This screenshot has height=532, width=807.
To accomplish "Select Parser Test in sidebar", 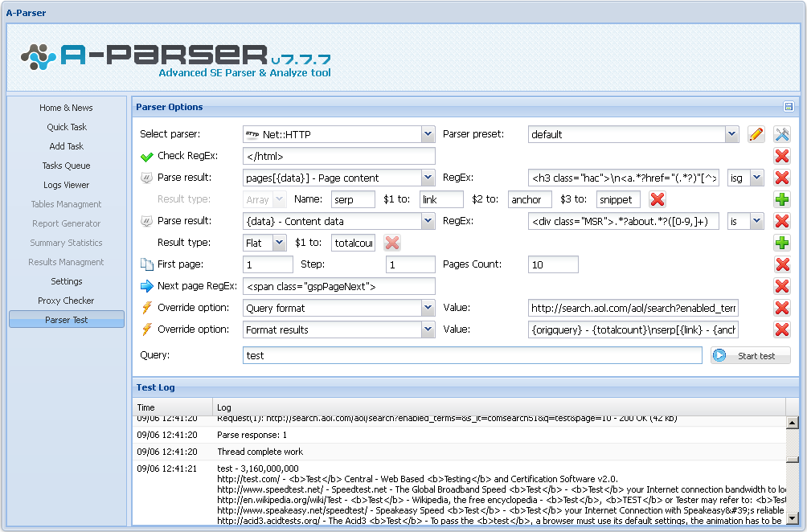I will pos(67,320).
